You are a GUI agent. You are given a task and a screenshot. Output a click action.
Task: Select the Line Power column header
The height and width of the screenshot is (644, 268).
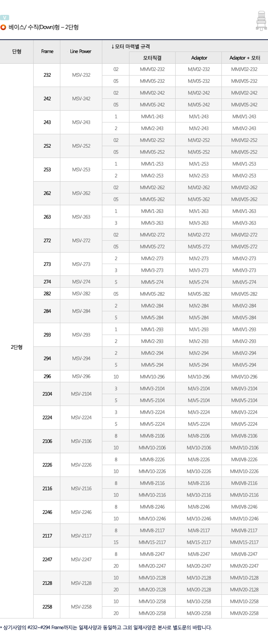click(81, 51)
